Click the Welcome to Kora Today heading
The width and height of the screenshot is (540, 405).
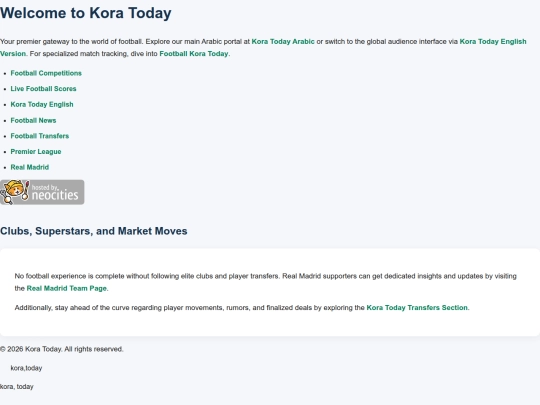[86, 13]
